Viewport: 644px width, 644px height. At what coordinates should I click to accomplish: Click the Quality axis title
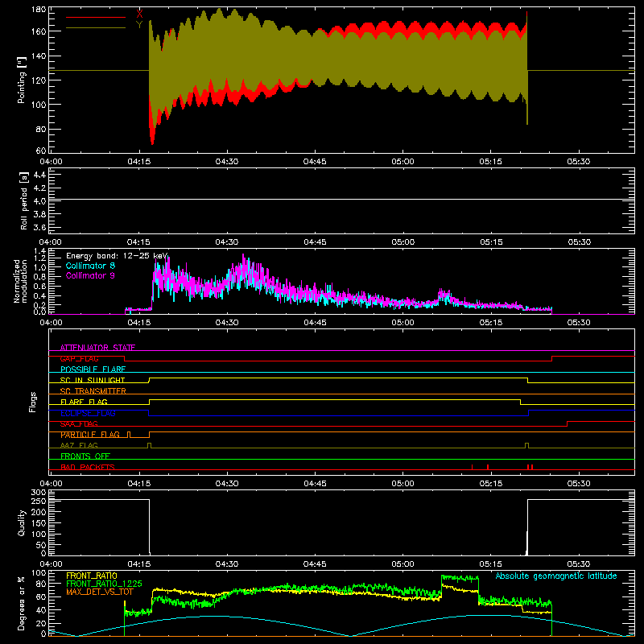(22, 522)
